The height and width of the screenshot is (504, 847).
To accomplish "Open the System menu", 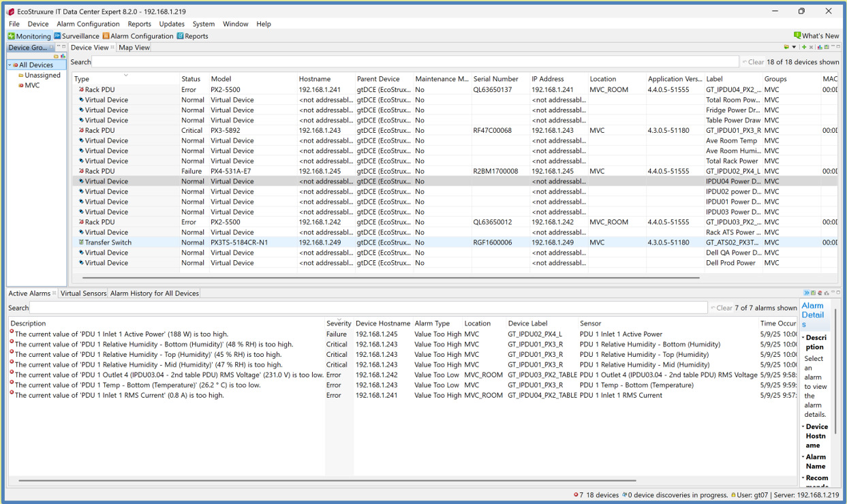I will (x=203, y=24).
